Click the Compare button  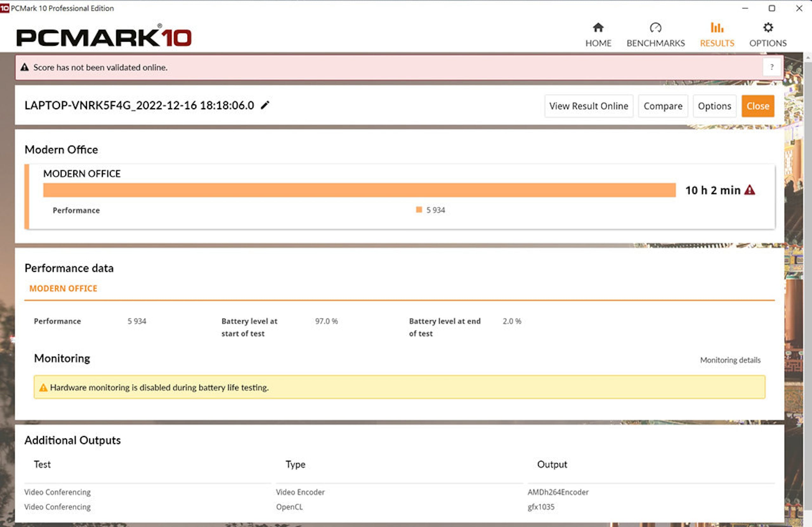[x=663, y=106]
